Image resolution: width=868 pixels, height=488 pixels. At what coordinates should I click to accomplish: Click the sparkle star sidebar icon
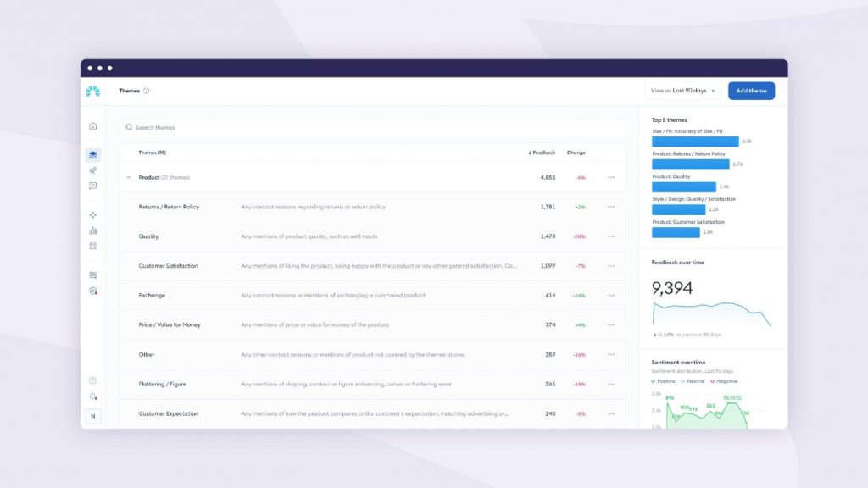click(x=93, y=215)
